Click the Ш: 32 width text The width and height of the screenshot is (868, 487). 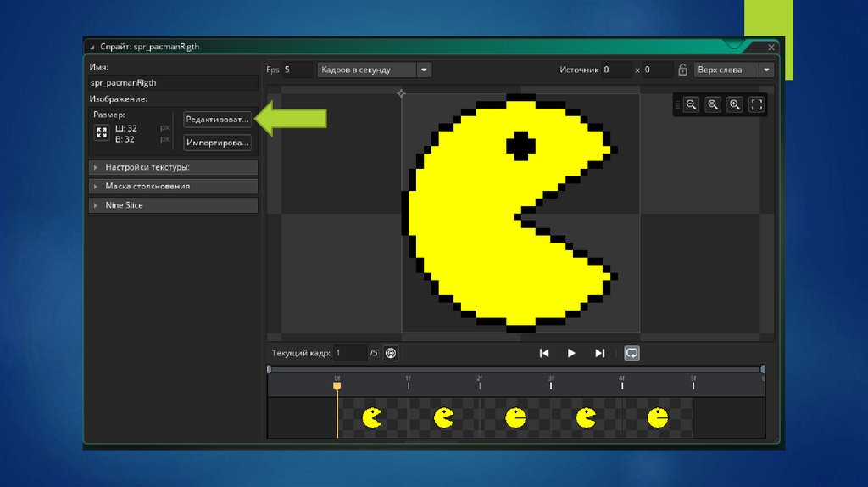[126, 128]
